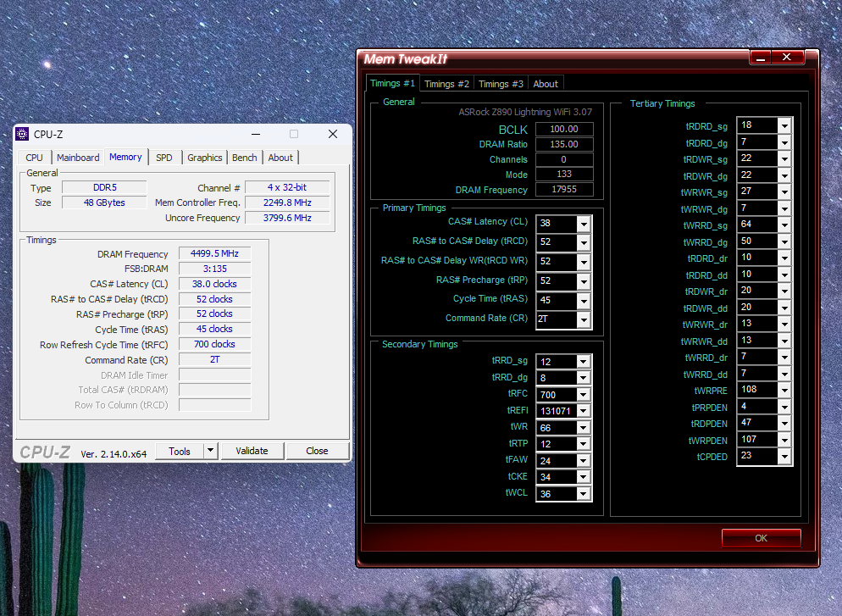Close the Mem TweakIt window
The height and width of the screenshot is (616, 842).
pyautogui.click(x=787, y=57)
